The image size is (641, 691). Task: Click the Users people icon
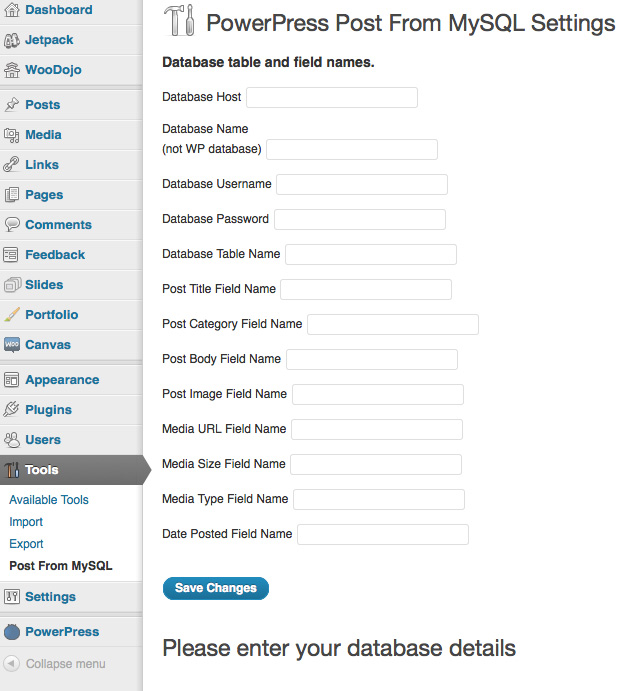tap(12, 440)
